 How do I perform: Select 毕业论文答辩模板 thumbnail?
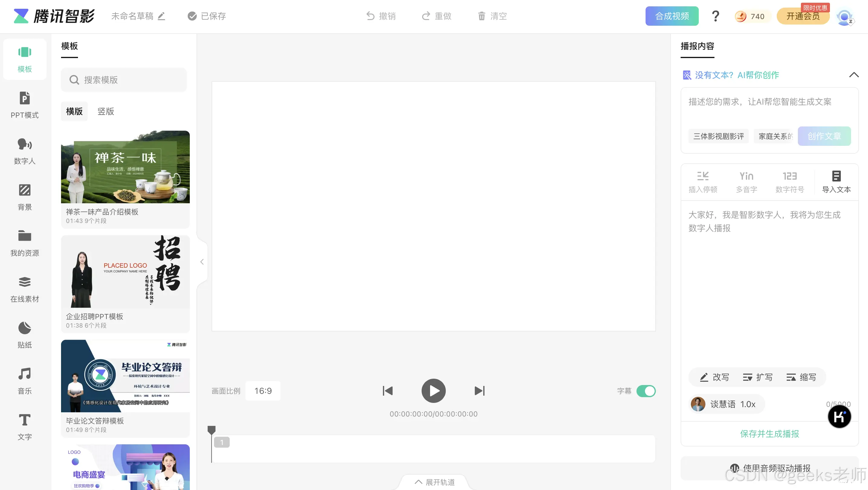125,376
